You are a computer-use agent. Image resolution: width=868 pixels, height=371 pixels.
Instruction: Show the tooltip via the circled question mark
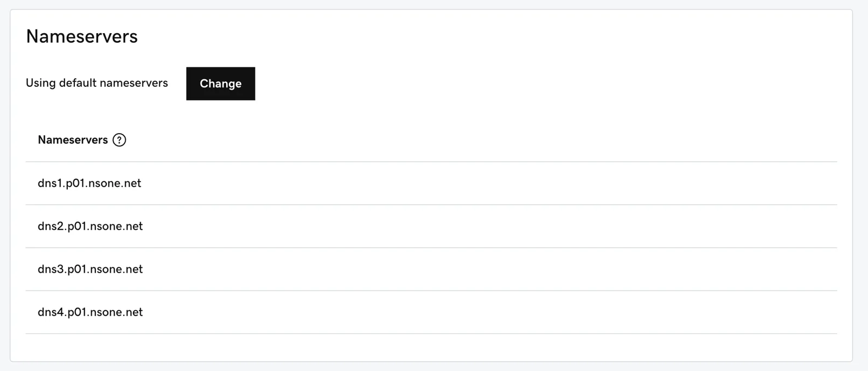coord(119,140)
